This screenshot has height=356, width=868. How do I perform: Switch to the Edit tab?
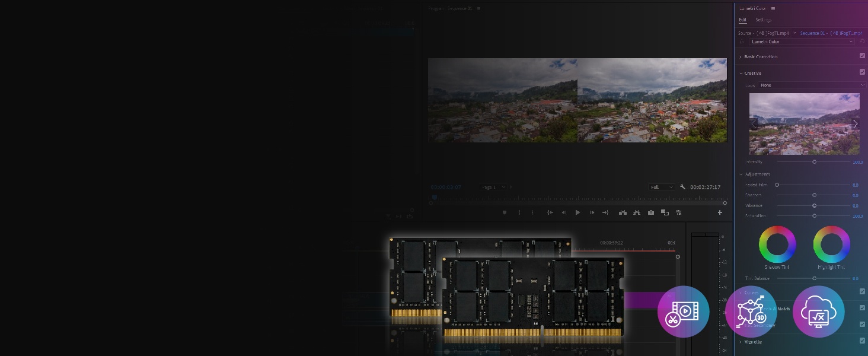pyautogui.click(x=742, y=20)
